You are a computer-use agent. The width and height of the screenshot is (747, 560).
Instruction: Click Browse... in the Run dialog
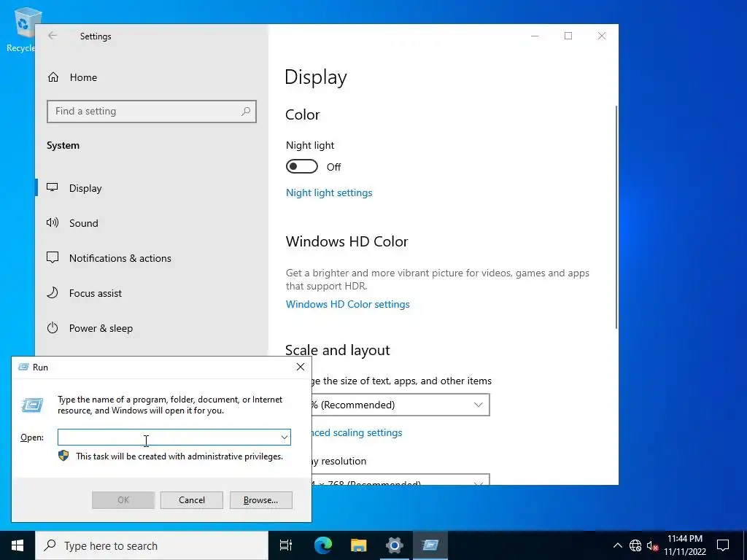pyautogui.click(x=260, y=500)
